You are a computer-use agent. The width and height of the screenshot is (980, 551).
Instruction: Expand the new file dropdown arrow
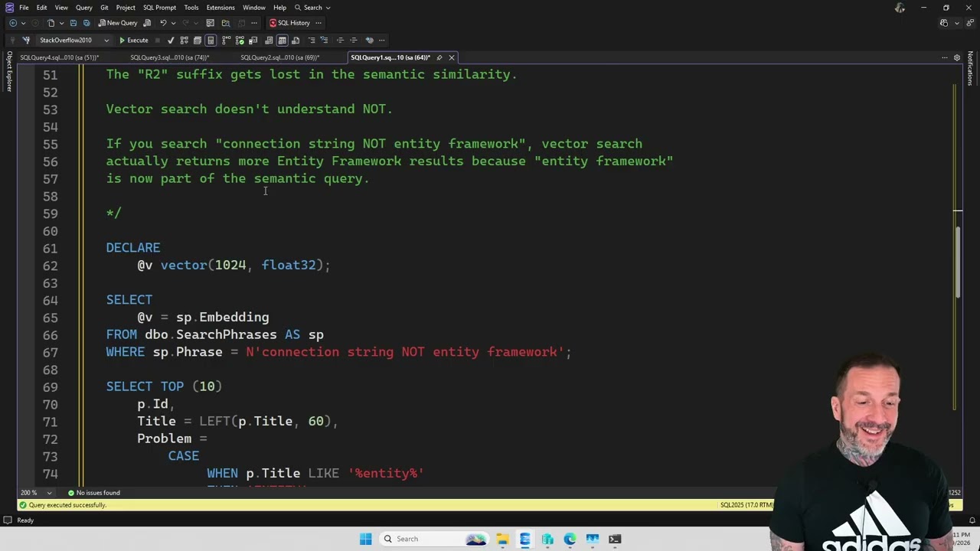(61, 23)
